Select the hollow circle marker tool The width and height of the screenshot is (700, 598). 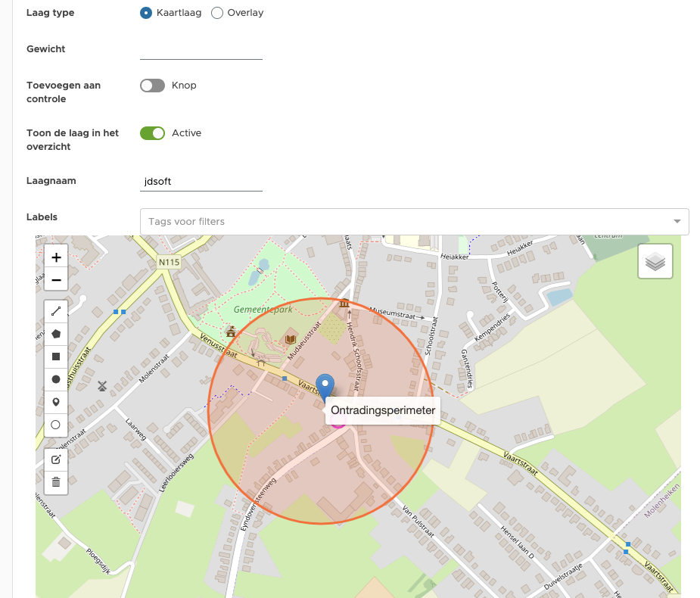pyautogui.click(x=56, y=425)
